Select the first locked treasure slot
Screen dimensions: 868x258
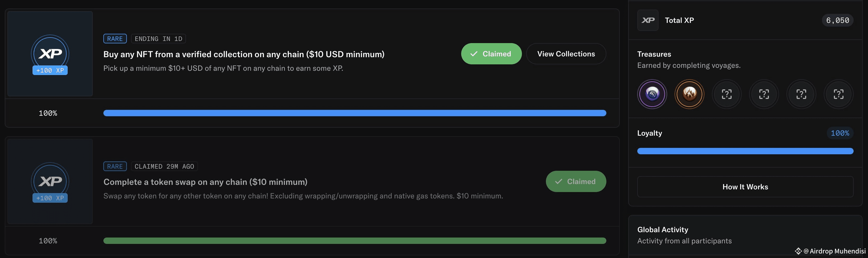(727, 94)
